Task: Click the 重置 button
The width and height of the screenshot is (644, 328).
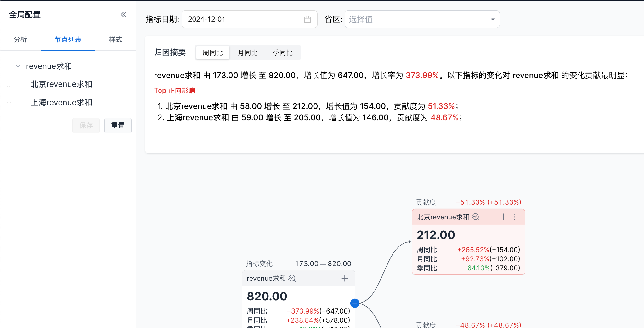Action: tap(118, 126)
